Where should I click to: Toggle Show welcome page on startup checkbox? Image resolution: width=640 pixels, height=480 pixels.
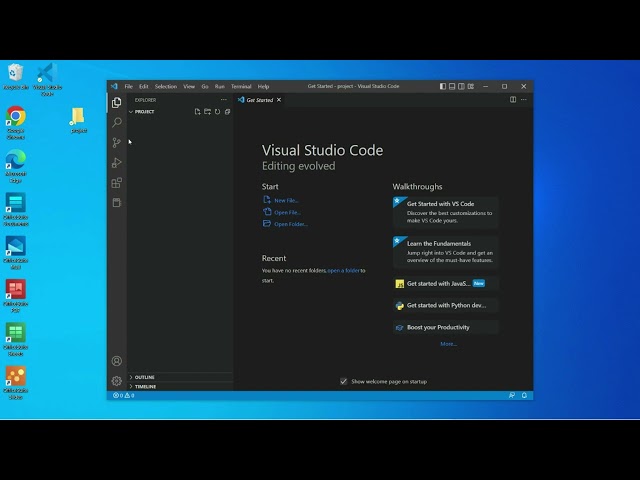point(344,381)
